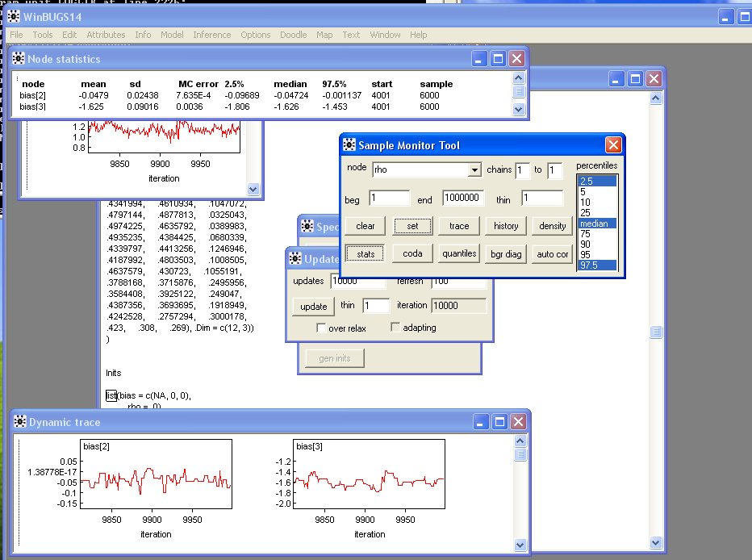This screenshot has height=560, width=752.
Task: Toggle the adapting checkbox
Action: point(395,328)
